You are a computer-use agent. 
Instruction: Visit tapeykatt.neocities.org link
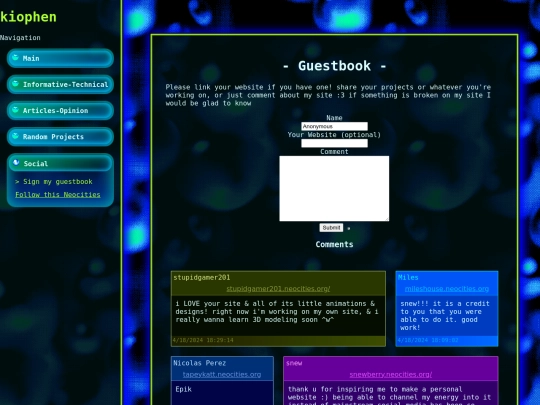click(222, 374)
